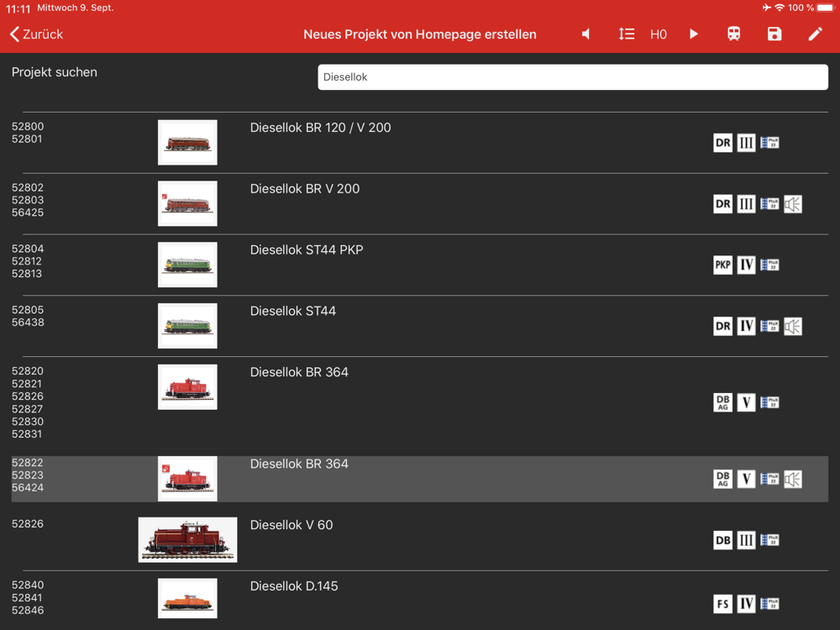840x630 pixels.
Task: Click PKP railway badge icon
Action: (722, 265)
